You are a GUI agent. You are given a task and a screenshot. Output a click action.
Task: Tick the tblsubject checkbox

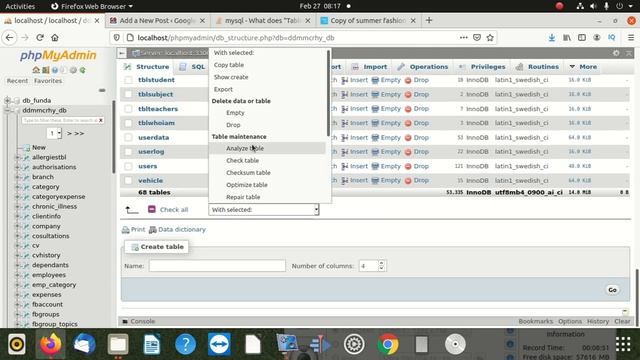pos(129,94)
